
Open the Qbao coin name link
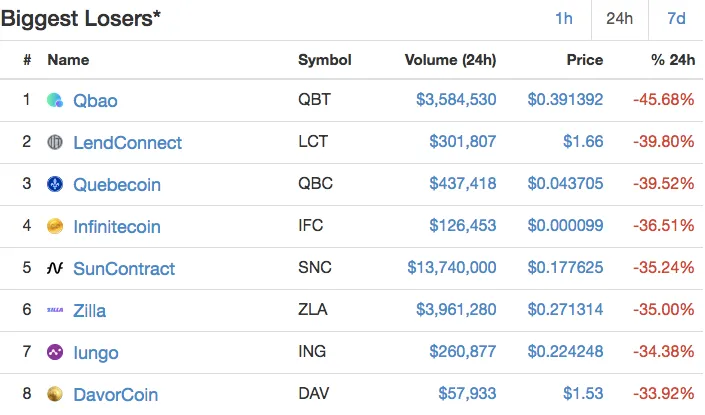pos(95,100)
